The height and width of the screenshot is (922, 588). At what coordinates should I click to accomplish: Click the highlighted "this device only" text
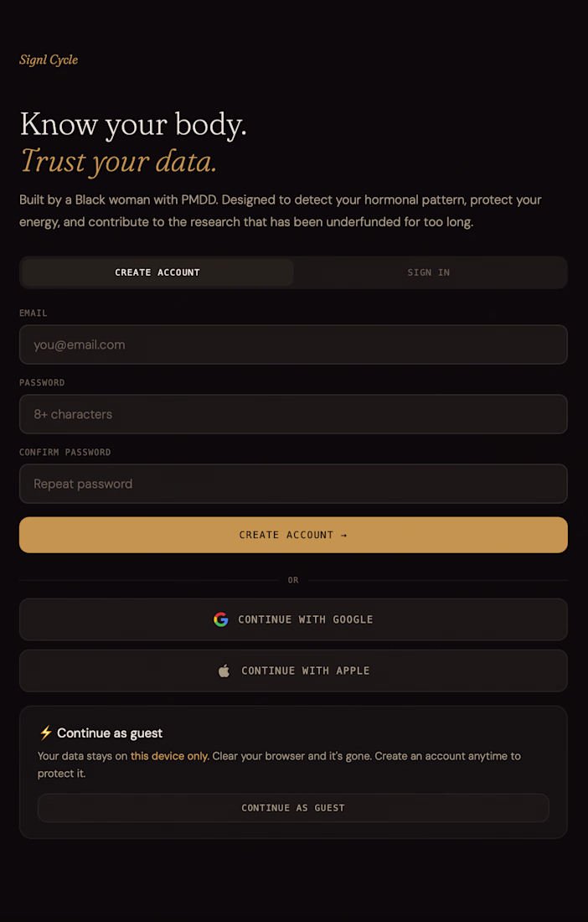(169, 756)
